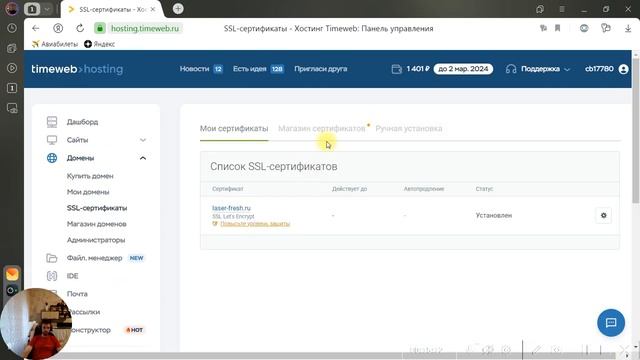Open Почта in sidebar
The image size is (640, 360).
pyautogui.click(x=77, y=294)
